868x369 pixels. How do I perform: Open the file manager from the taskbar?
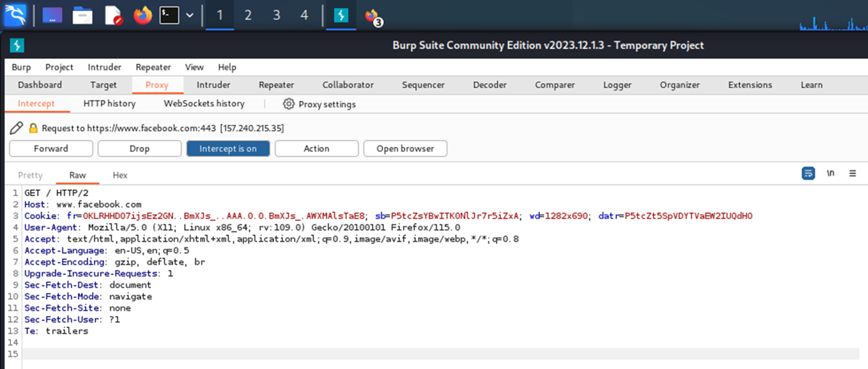pos(82,16)
